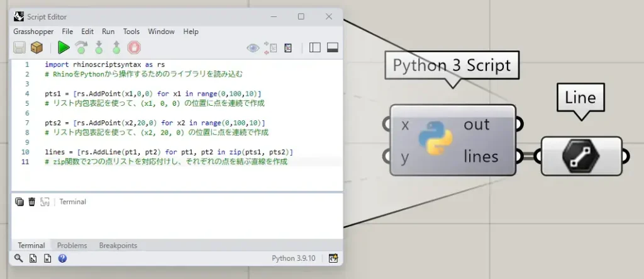Viewport: 644px width, 279px height.
Task: Click the red stop hand icon
Action: coord(133,47)
